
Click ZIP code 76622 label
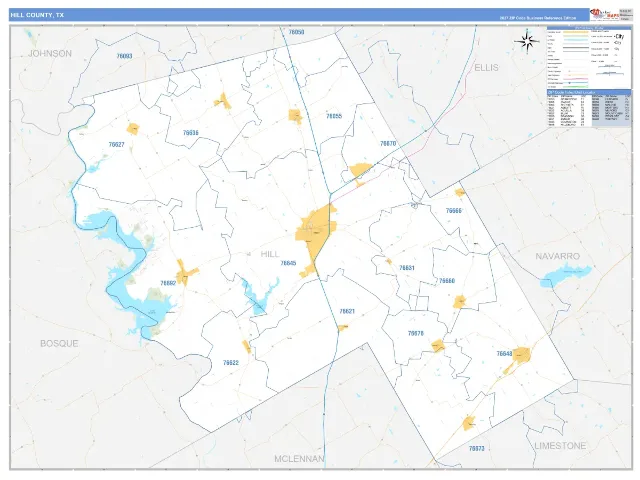[231, 363]
